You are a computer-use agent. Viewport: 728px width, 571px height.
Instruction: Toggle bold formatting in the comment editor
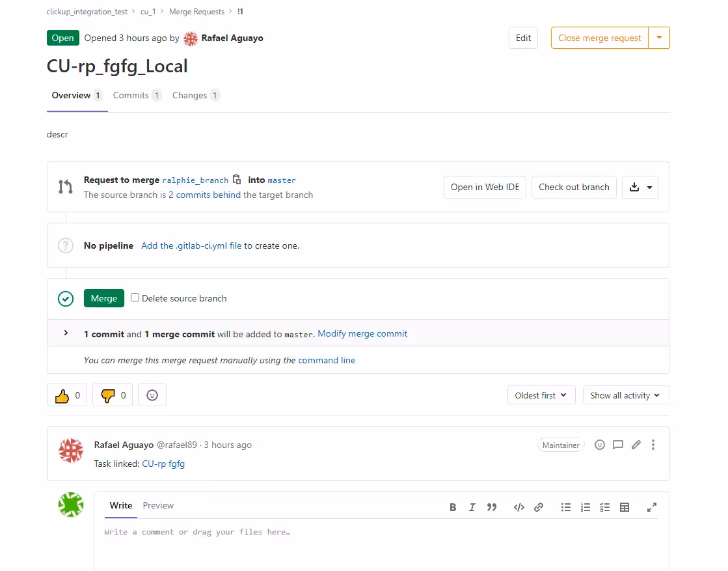pyautogui.click(x=452, y=507)
